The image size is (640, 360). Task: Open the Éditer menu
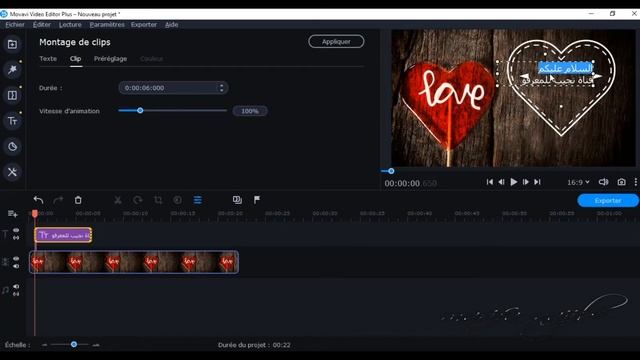coord(42,24)
